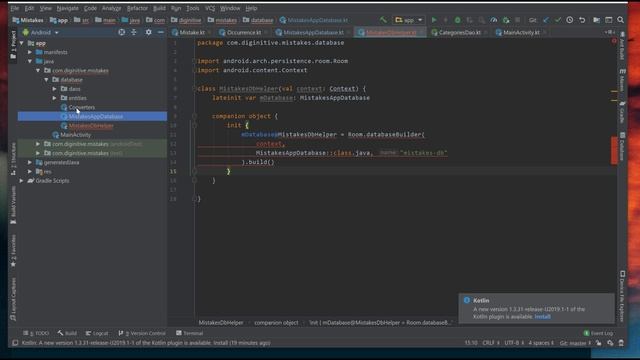640x360 pixels.
Task: Open the File menu
Action: point(15,8)
